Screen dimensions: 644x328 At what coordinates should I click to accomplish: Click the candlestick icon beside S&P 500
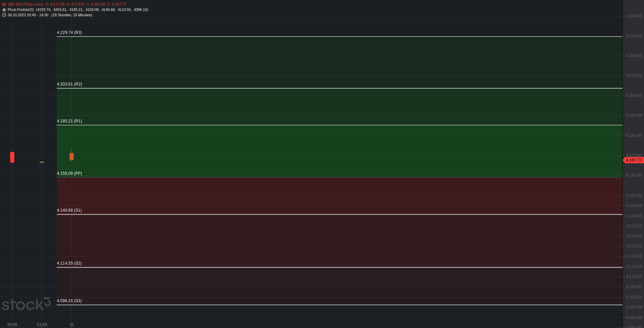click(4, 4)
